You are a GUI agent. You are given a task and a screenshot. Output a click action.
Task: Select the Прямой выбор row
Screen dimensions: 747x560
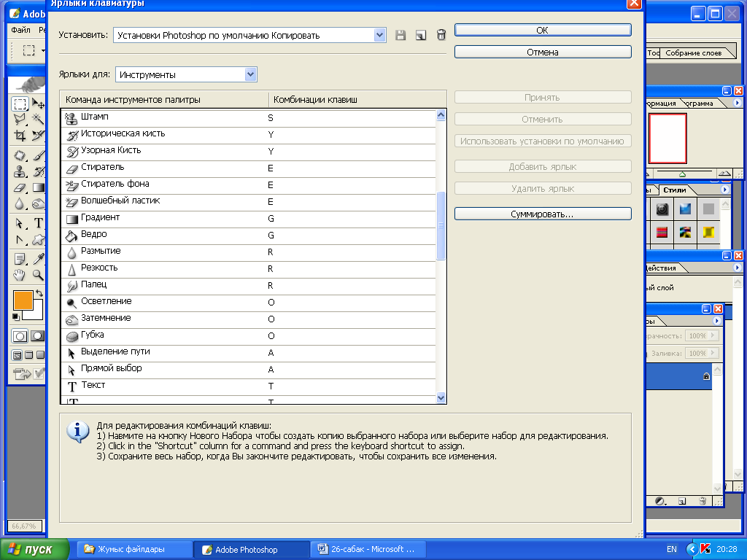(x=249, y=369)
